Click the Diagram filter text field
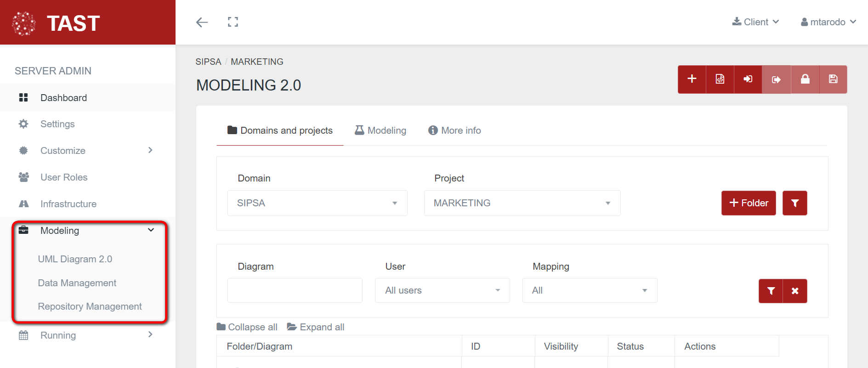Viewport: 868px width, 368px height. pos(295,290)
